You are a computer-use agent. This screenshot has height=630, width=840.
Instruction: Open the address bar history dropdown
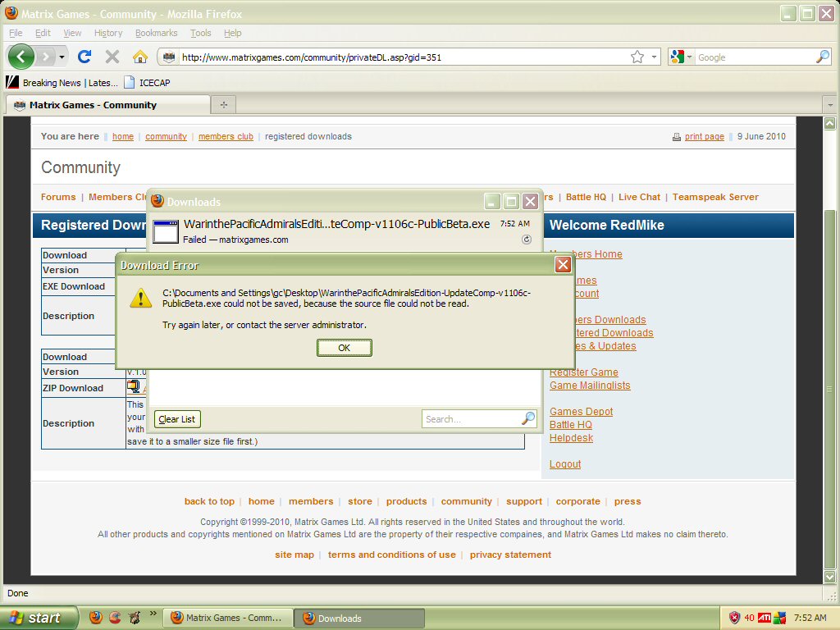coord(654,57)
